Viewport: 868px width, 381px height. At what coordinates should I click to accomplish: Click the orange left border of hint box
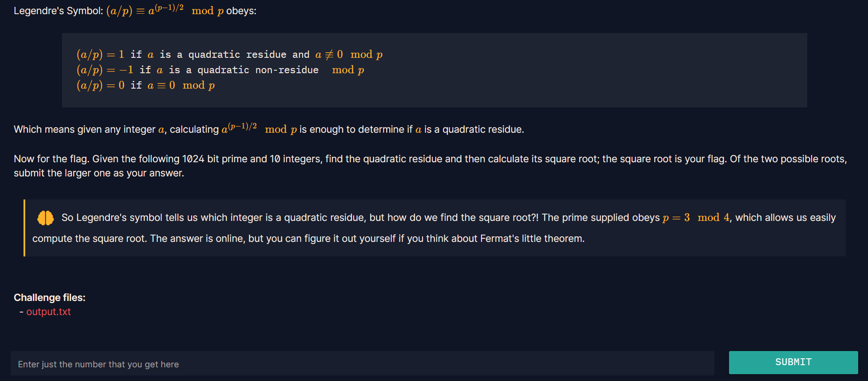click(24, 228)
